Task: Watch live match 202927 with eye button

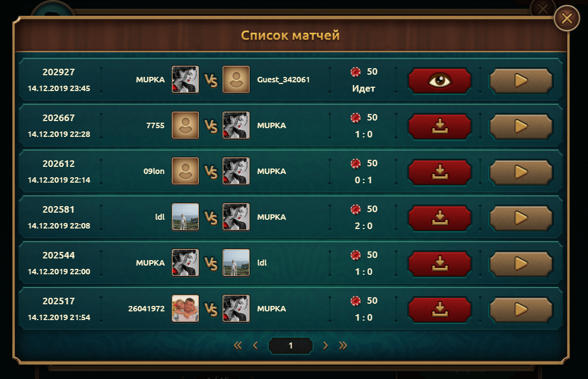Action: pyautogui.click(x=439, y=81)
